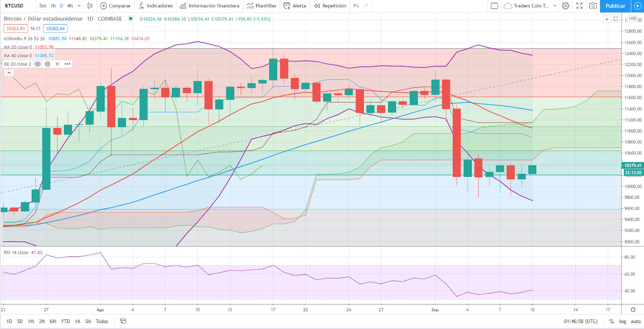Open the Traders Colo T... layout dropdown

tap(530, 6)
